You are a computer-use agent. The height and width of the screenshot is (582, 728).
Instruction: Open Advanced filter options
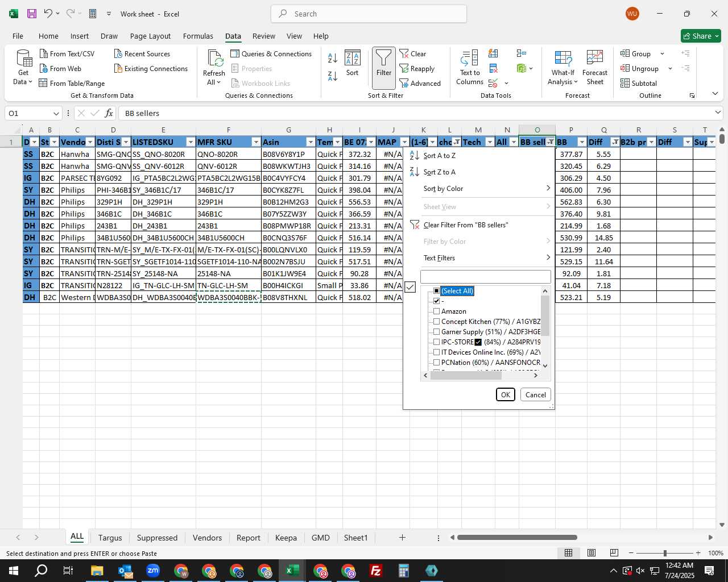tap(420, 83)
